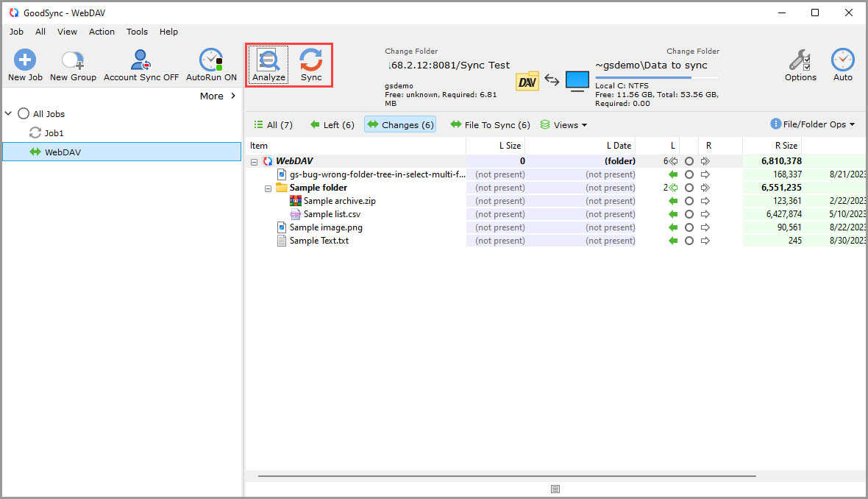The image size is (868, 499).
Task: Select do-nothing circle for Sample image.png
Action: coord(689,227)
